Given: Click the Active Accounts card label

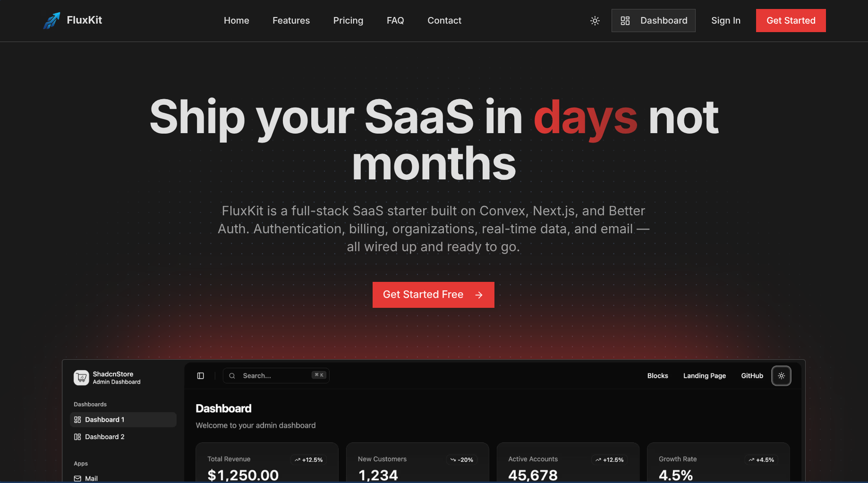Looking at the screenshot, I should click(533, 459).
